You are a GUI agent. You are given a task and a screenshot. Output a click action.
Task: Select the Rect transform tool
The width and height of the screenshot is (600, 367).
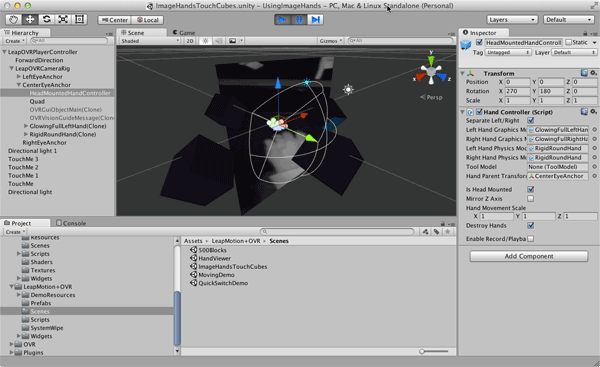point(79,20)
